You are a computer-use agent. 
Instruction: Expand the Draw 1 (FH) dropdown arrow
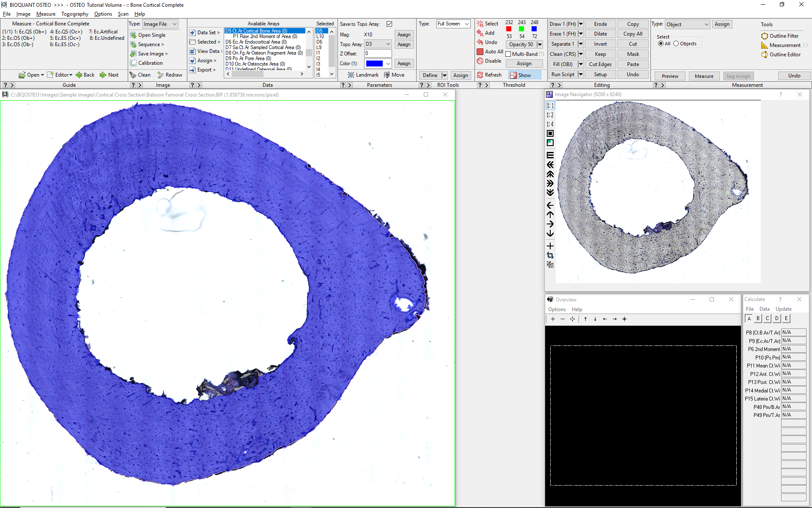(580, 24)
